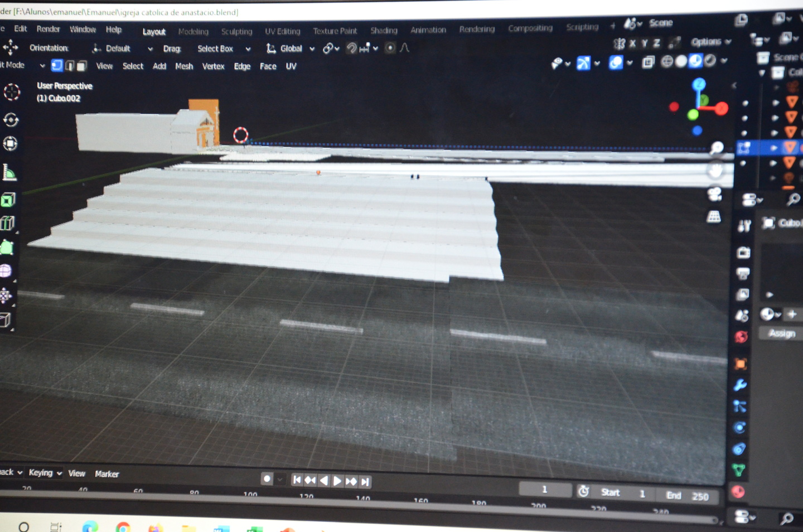Open the Global transform orientation dropdown
Viewport: 803px width, 532px height.
click(x=290, y=49)
